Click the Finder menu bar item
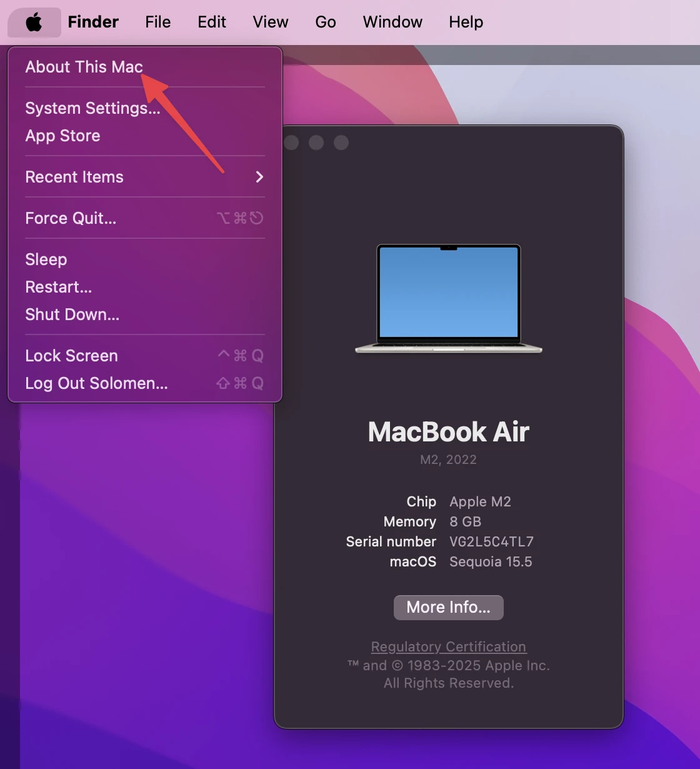700x769 pixels. [x=93, y=22]
